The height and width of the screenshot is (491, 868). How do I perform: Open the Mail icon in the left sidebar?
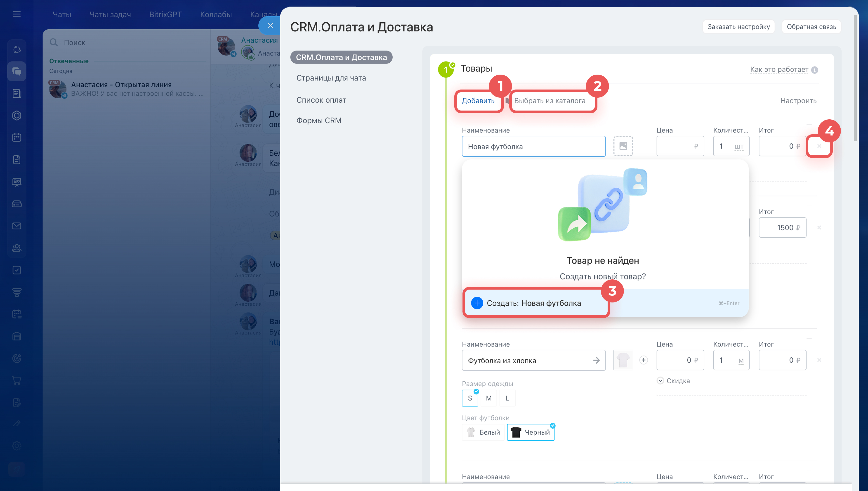coord(17,226)
